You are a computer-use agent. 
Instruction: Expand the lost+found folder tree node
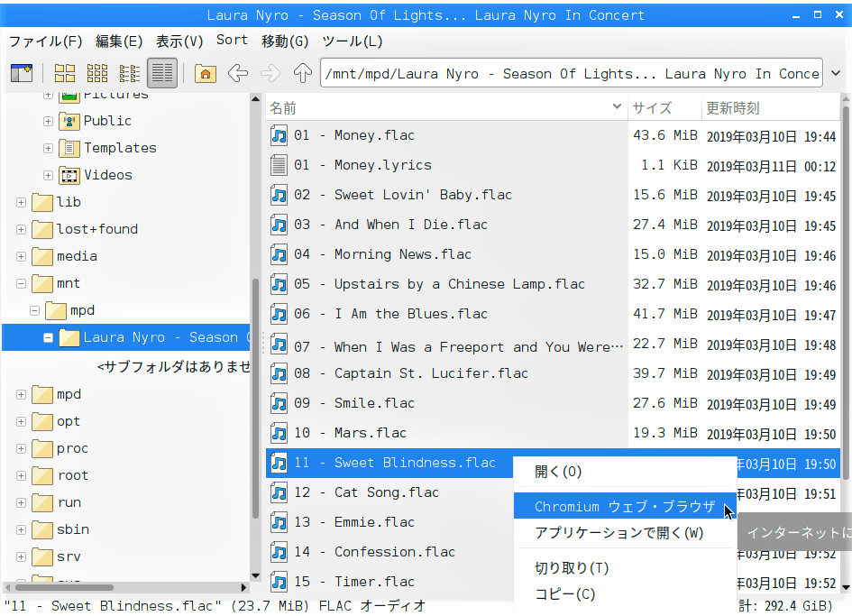(22, 229)
